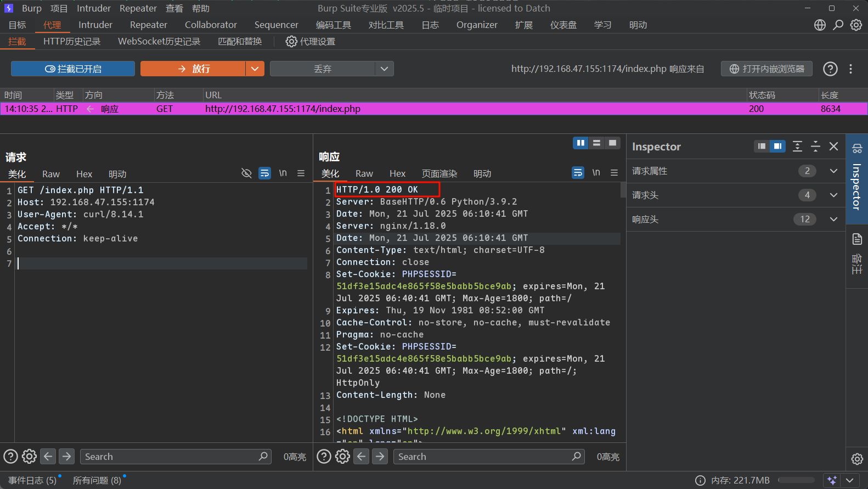Open response panel search settings gear
The width and height of the screenshot is (868, 489).
[342, 456]
